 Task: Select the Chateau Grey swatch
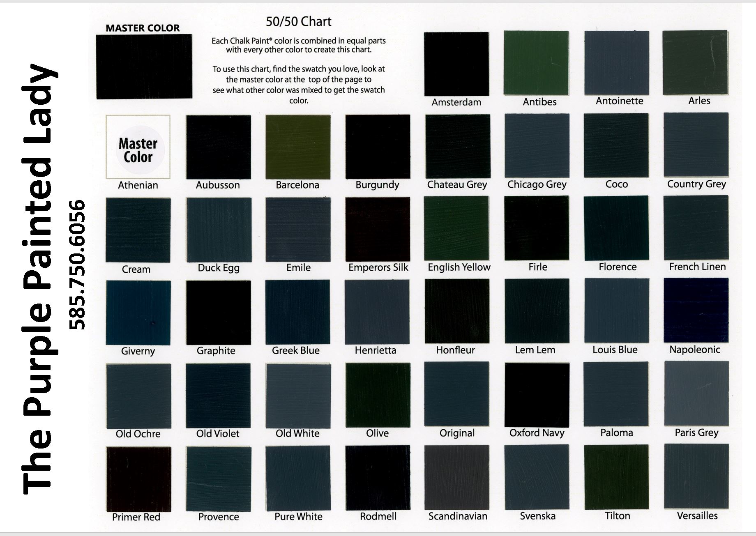point(458,146)
